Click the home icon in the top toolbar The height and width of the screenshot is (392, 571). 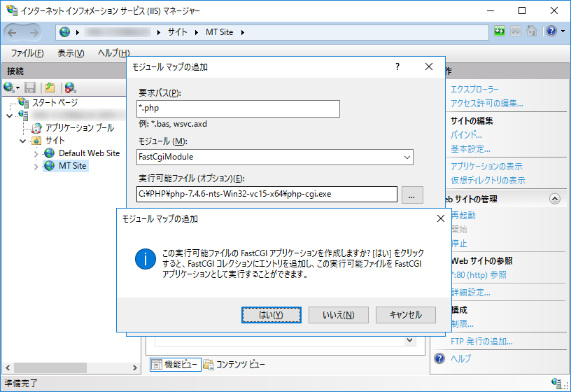532,31
